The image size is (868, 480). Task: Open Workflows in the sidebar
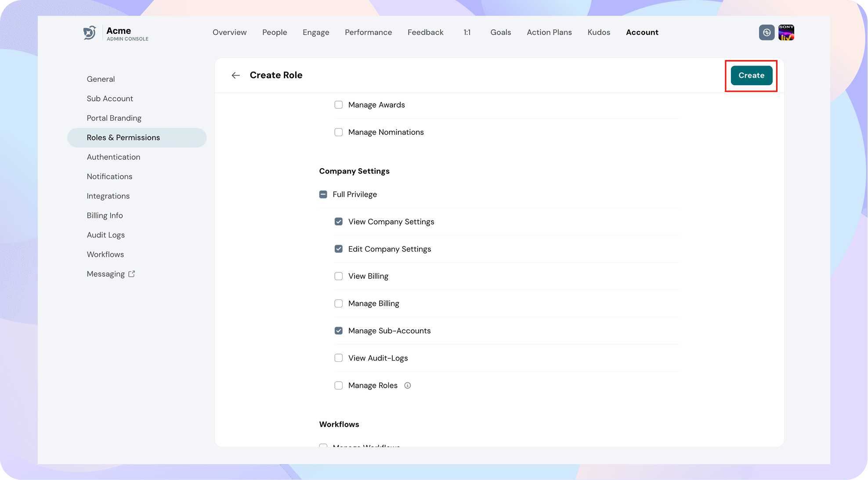tap(137, 255)
